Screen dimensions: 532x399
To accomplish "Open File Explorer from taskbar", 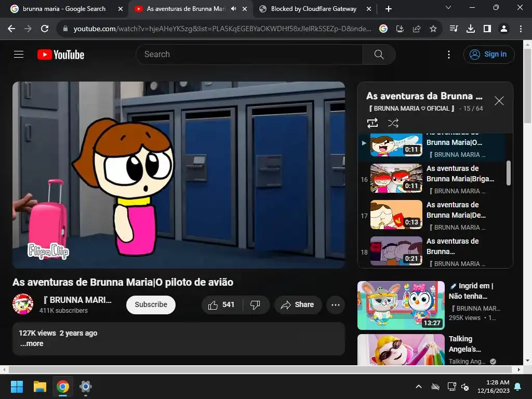I will [x=39, y=387].
